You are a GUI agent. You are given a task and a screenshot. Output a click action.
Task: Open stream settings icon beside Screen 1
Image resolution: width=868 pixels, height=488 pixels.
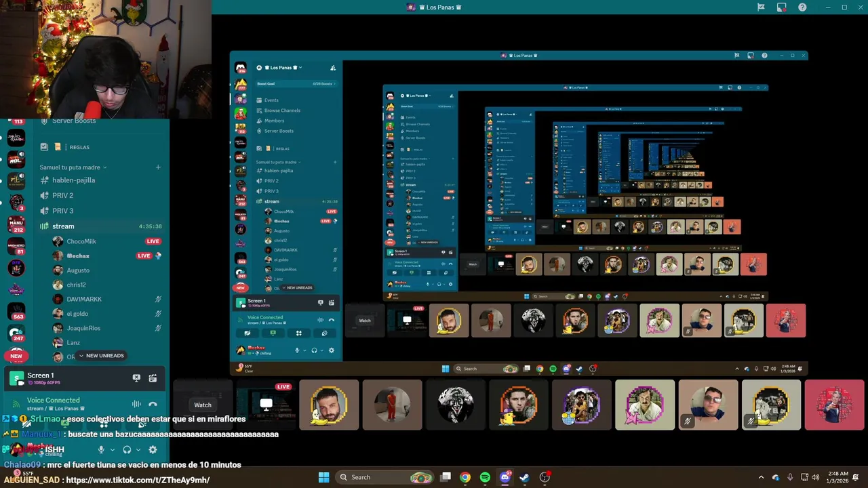pyautogui.click(x=153, y=378)
